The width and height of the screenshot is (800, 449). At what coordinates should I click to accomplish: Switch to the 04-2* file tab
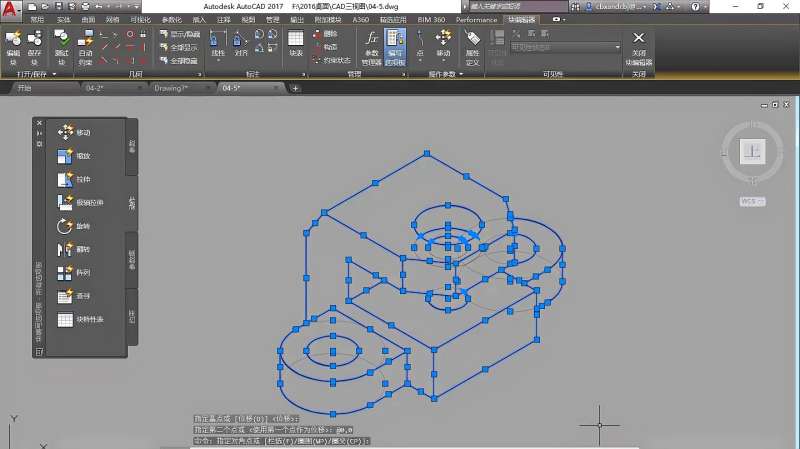(113, 88)
